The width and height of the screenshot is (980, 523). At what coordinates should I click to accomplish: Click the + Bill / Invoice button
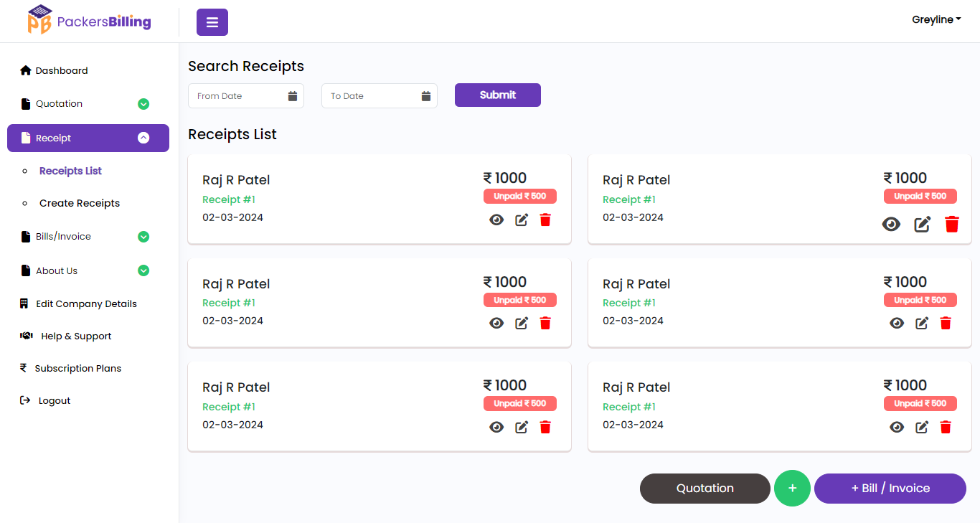(x=890, y=488)
